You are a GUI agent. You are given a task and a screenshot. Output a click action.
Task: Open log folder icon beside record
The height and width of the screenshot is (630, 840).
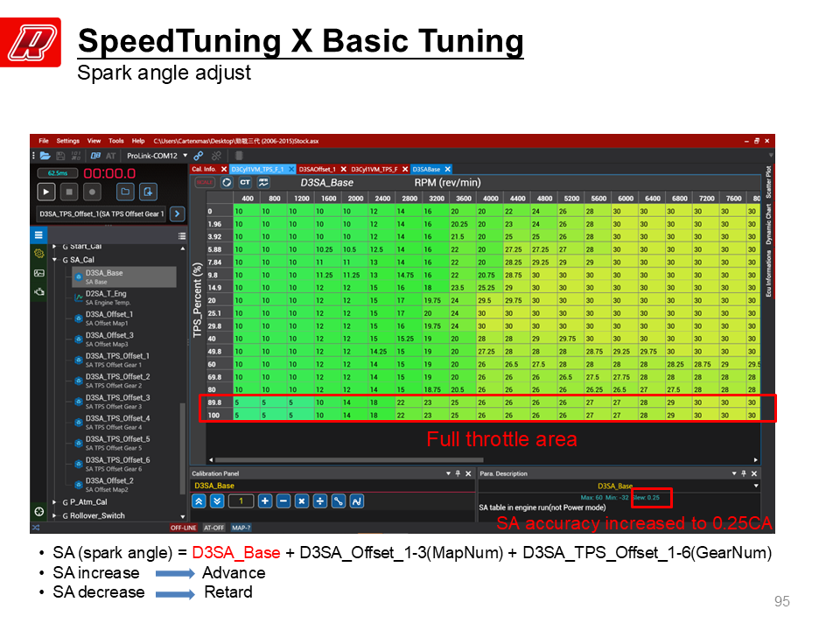(x=125, y=192)
